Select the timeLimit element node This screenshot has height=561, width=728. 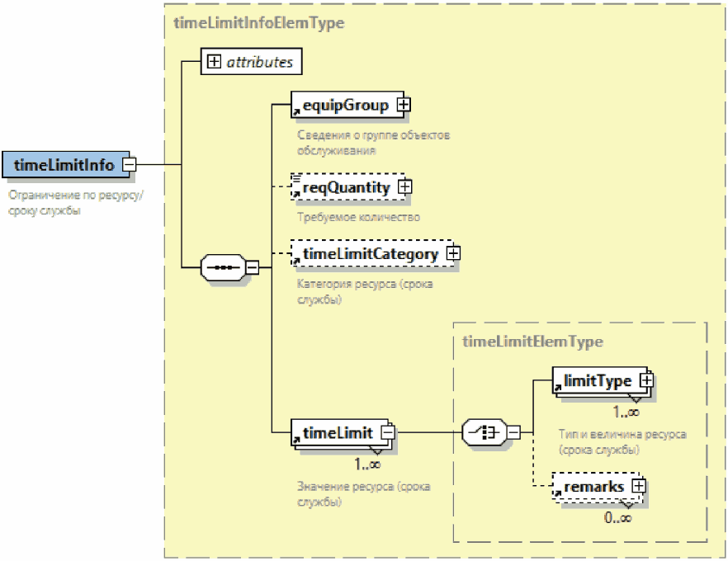[338, 431]
